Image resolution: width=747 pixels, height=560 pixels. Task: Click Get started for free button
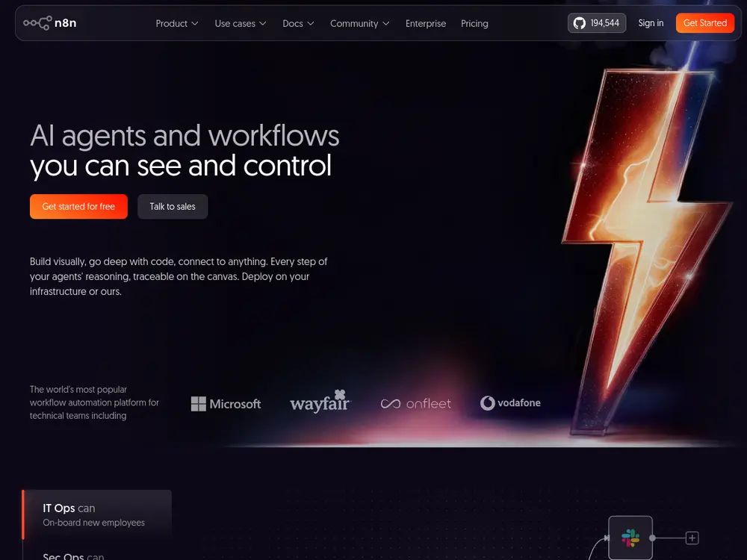pos(78,207)
